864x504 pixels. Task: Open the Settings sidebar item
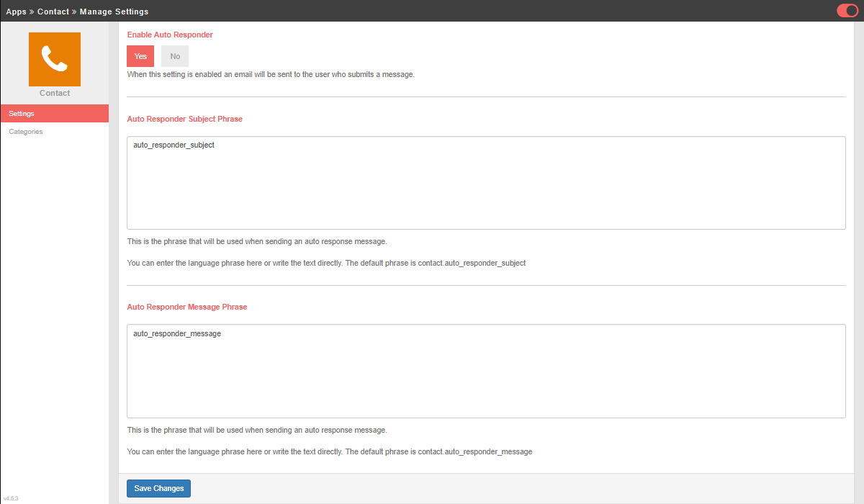click(55, 114)
